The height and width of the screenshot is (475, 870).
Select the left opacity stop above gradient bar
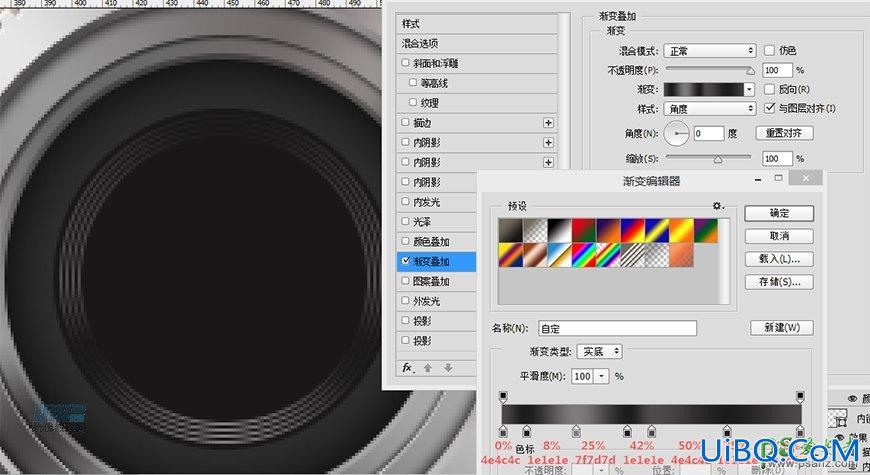[x=503, y=396]
